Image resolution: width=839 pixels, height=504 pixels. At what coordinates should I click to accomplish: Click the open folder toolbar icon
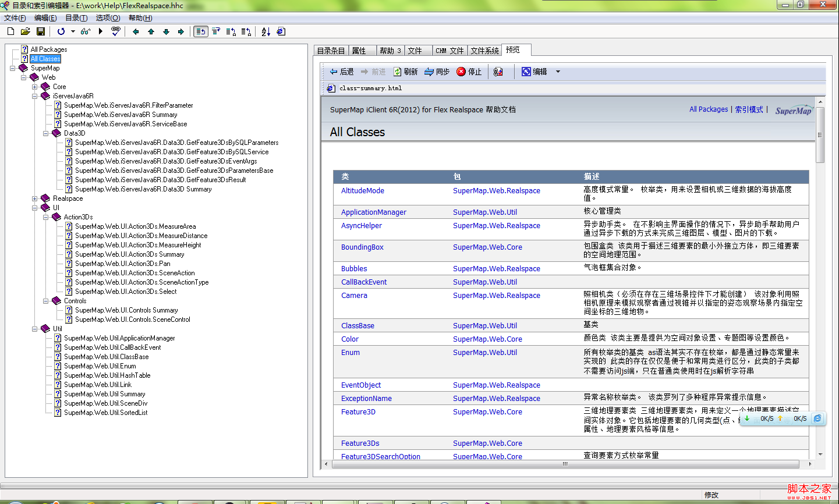point(25,31)
